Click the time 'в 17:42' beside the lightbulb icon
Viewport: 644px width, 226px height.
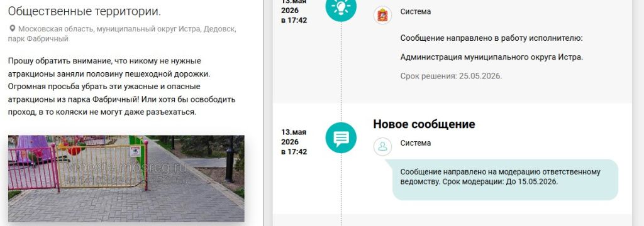[x=294, y=20]
